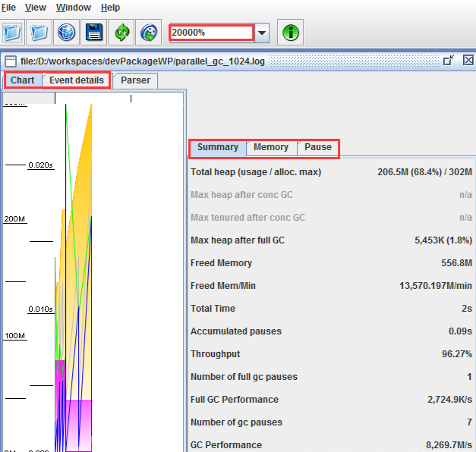Refresh the log with the green arrows icon
The image size is (476, 452).
pos(121,33)
